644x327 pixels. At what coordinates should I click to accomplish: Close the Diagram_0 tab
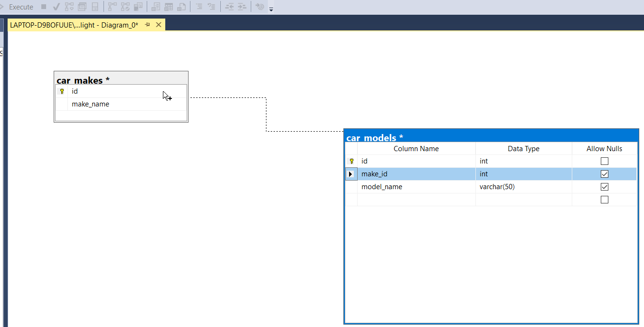(x=159, y=25)
